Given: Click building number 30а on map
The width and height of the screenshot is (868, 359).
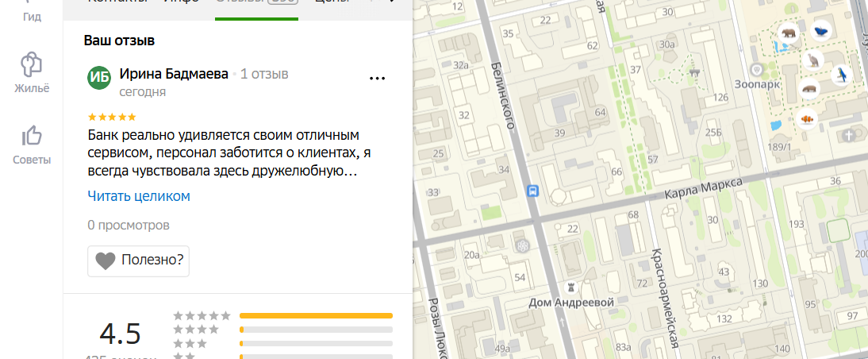Looking at the screenshot, I should pyautogui.click(x=667, y=44).
